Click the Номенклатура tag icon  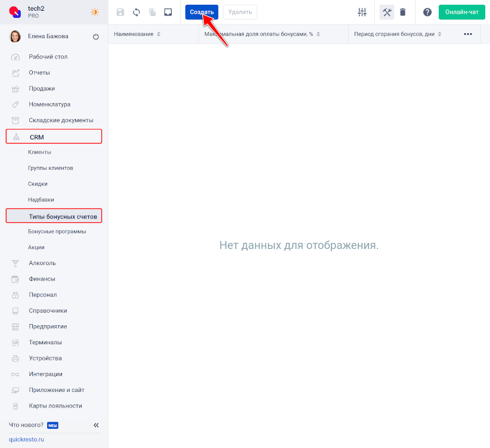[15, 105]
